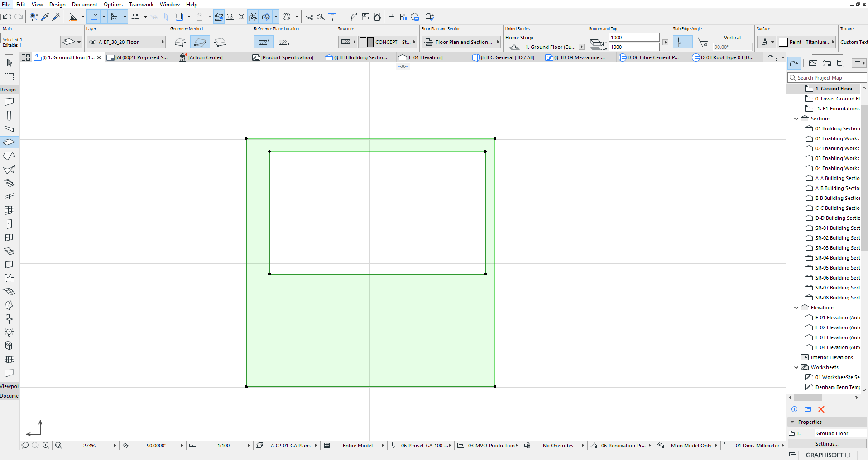
Task: Collapse the Sections tree group
Action: click(x=796, y=119)
